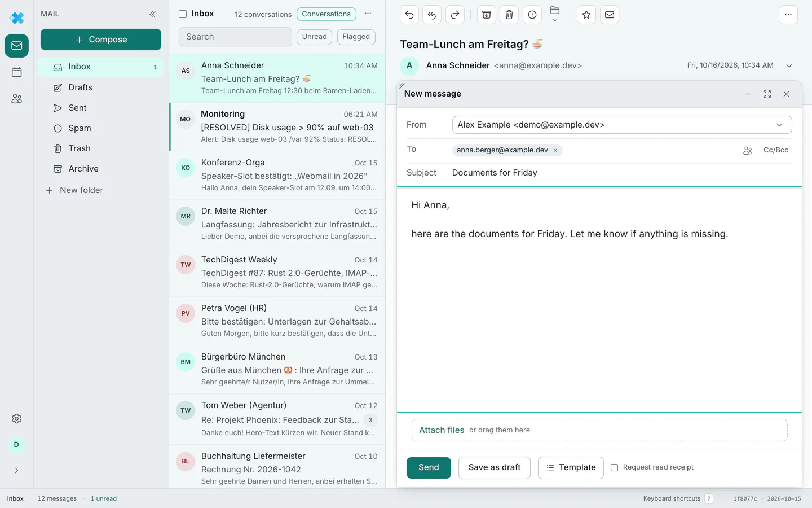Click the Reply all double-arrow icon

click(432, 15)
